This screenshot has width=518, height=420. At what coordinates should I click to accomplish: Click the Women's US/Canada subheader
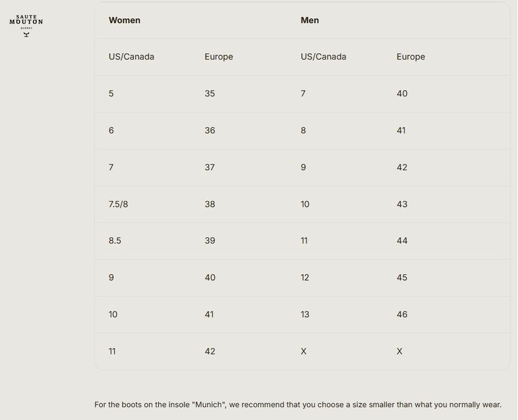coord(131,57)
